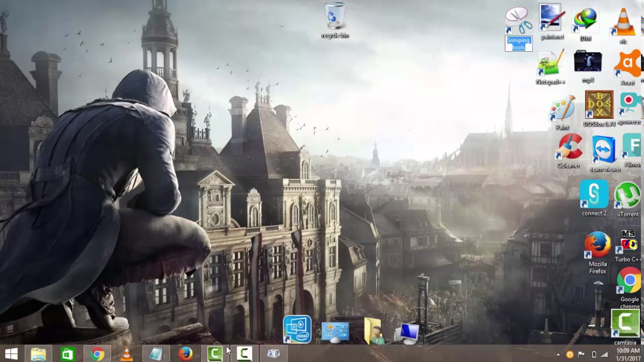Select the DOSBox 0.74 shortcut

[x=599, y=109]
